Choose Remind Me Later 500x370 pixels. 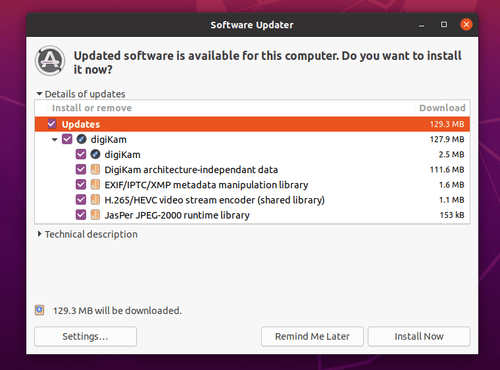coord(312,336)
